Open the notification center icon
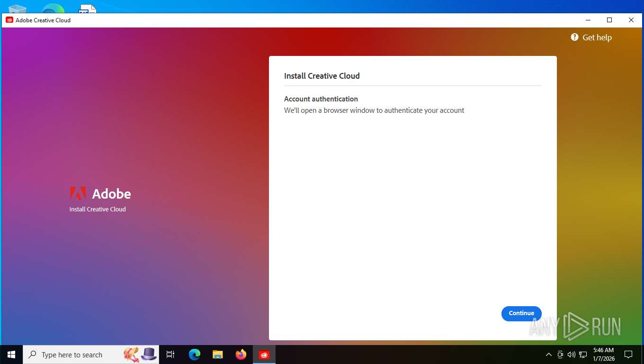644x364 pixels. [628, 355]
